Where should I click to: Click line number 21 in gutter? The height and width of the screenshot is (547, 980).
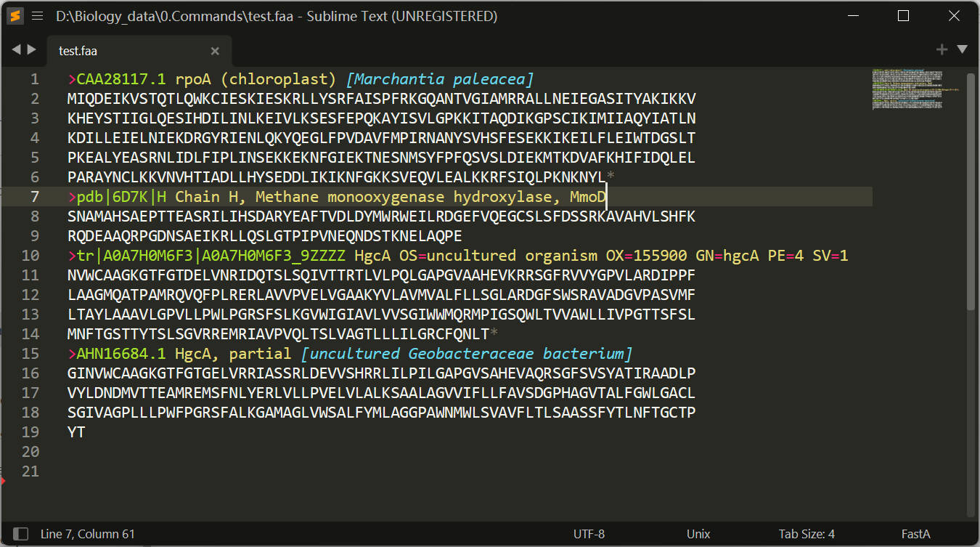point(30,471)
